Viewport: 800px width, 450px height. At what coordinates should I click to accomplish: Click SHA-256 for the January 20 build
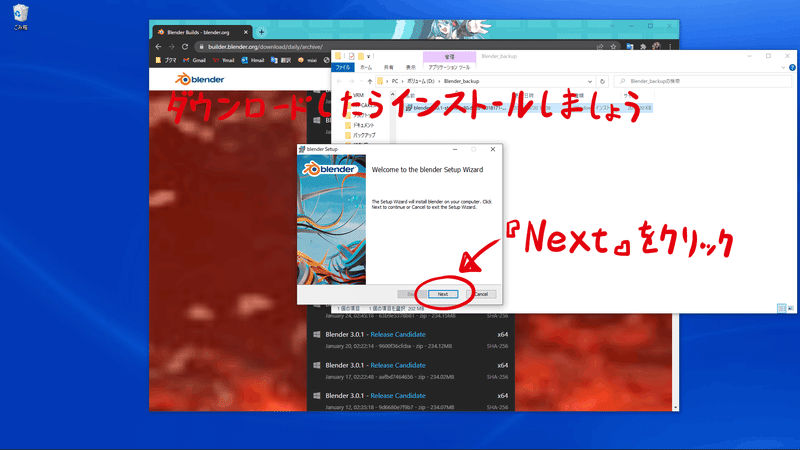coord(497,346)
